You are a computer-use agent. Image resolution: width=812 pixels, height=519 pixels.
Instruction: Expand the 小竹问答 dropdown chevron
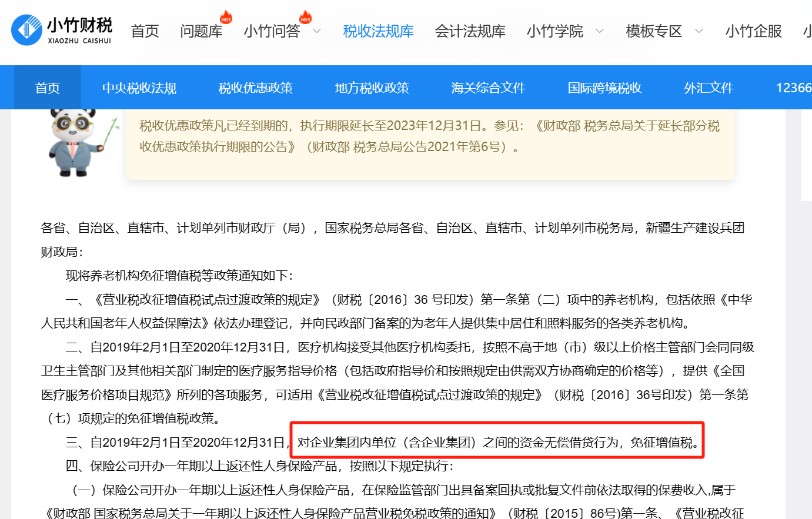point(317,31)
